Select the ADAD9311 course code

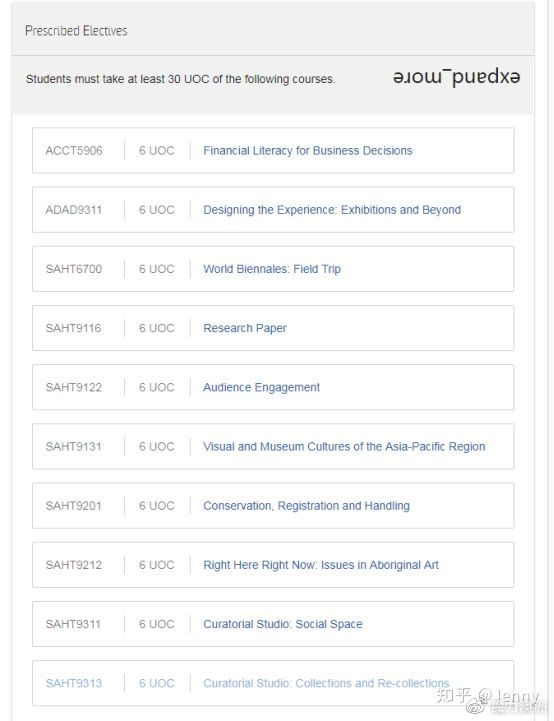(x=74, y=210)
